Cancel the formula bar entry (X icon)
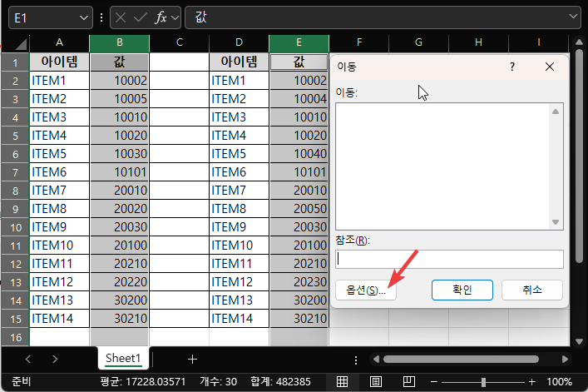The height and width of the screenshot is (392, 588). coord(121,17)
